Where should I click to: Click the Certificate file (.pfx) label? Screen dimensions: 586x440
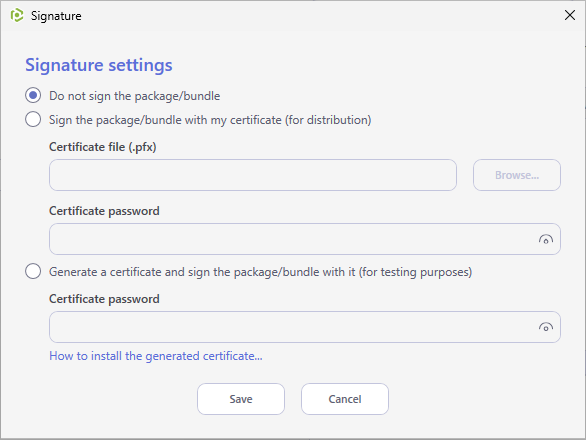pos(103,147)
